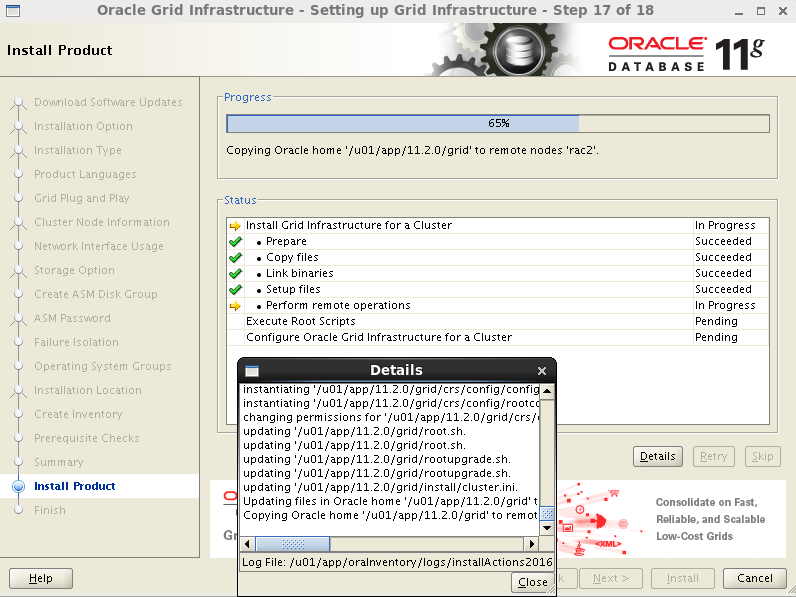Click 'Install Grid Infrastructure for a Cluster' row
Viewport: 796px width, 597px height.
tap(498, 225)
